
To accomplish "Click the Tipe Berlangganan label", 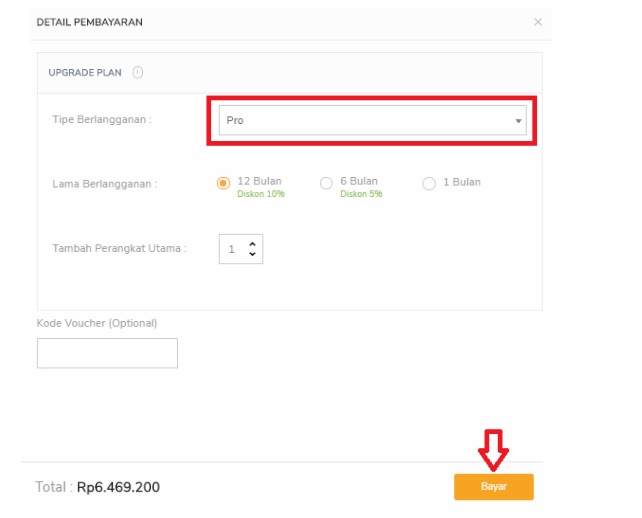I will coord(102,120).
